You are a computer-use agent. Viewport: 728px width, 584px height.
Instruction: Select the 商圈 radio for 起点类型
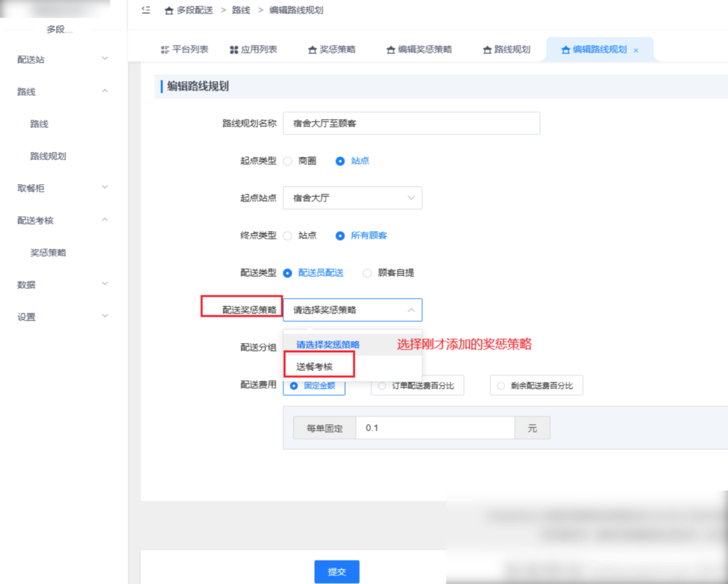288,161
